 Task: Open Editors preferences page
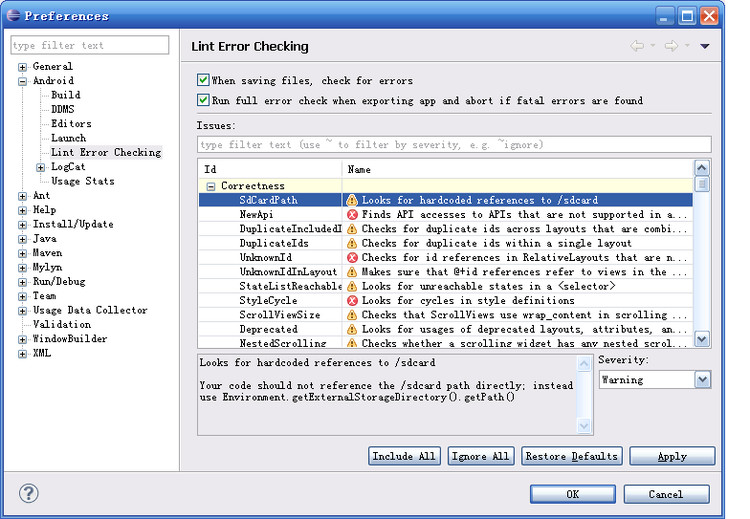(71, 123)
